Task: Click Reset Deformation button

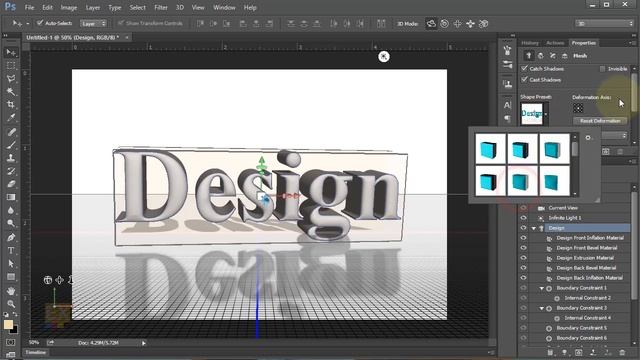Action: coord(600,121)
